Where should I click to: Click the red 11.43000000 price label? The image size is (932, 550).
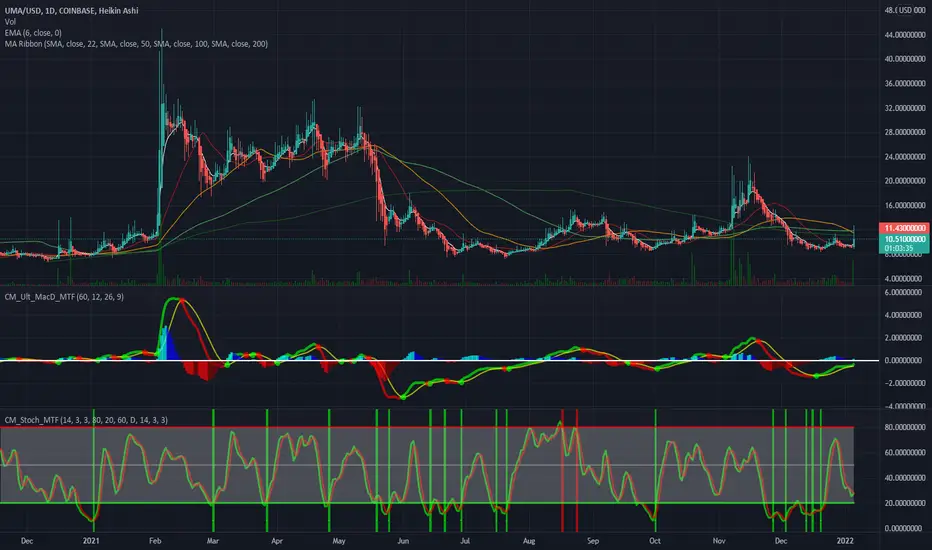tap(903, 228)
